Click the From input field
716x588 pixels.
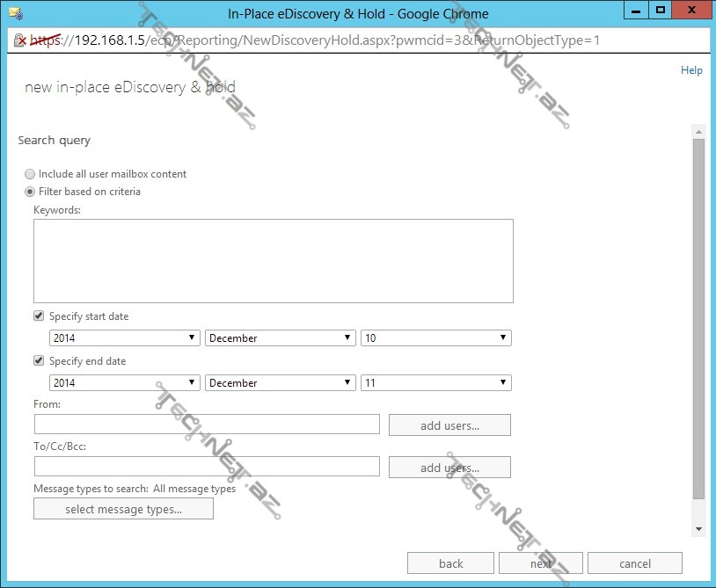coord(207,425)
